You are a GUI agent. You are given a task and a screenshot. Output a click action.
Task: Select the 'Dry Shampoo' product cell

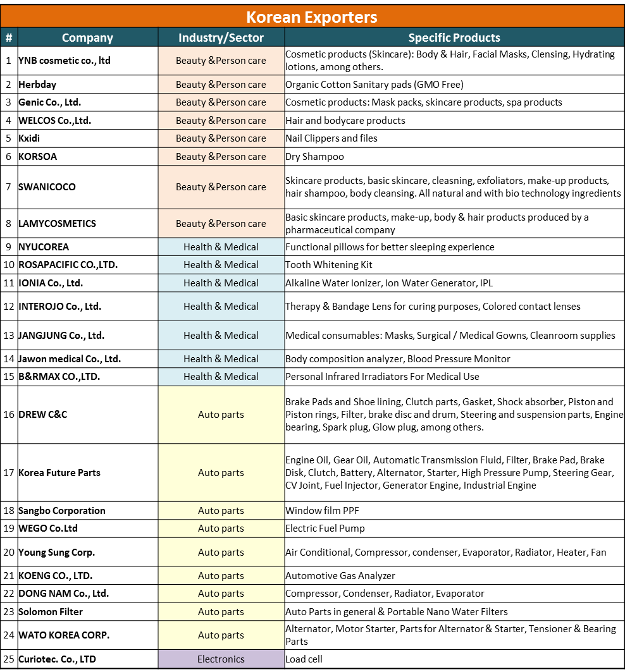coord(454,156)
